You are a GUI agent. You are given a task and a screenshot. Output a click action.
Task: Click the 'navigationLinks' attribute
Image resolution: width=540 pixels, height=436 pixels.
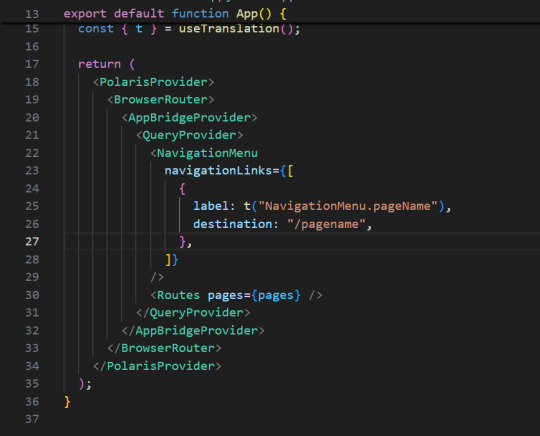[218, 170]
